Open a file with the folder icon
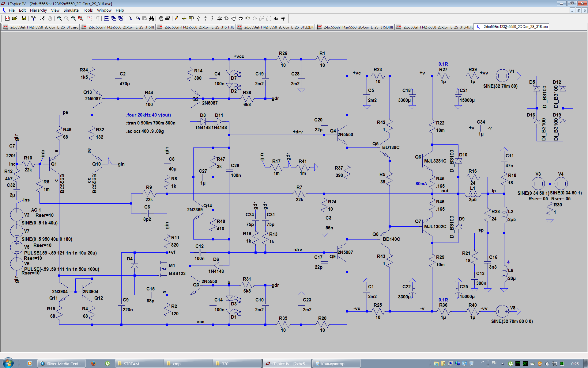Viewport: 588px width, 368px height. point(14,18)
